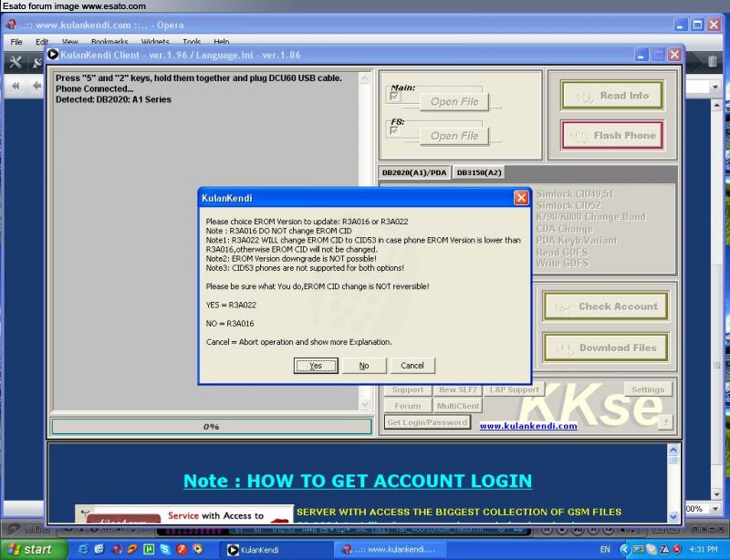Viewport: 730px width, 560px height.
Task: Toggle the FS file checkbox
Action: pyautogui.click(x=394, y=130)
